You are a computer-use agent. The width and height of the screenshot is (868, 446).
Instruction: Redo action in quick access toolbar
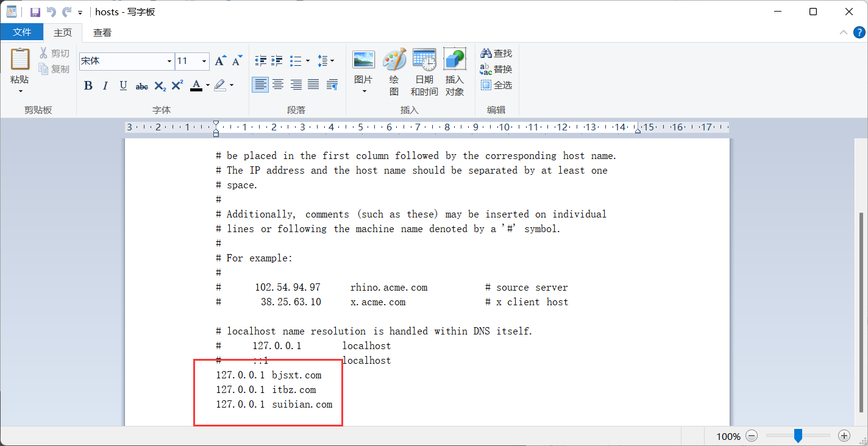(x=66, y=12)
